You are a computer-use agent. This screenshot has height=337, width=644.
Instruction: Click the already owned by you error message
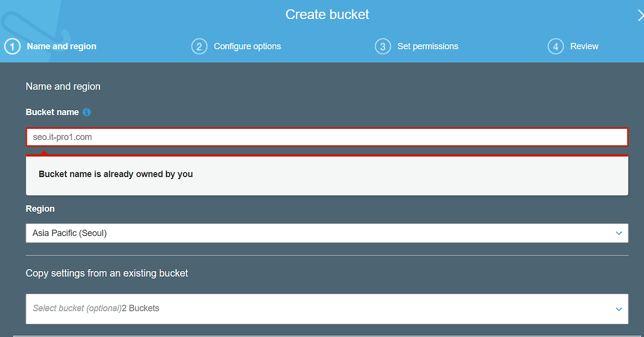coord(116,174)
